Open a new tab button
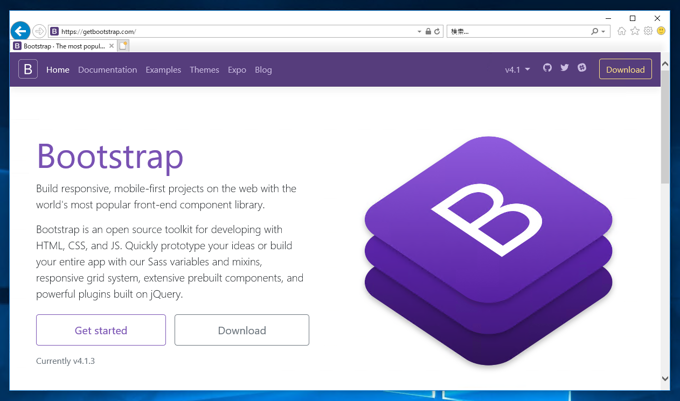The height and width of the screenshot is (401, 680). tap(123, 46)
